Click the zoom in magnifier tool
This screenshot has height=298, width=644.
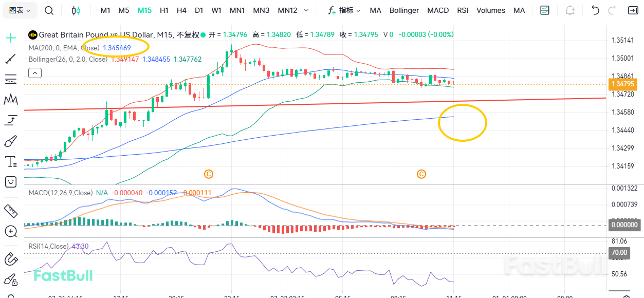pyautogui.click(x=11, y=231)
